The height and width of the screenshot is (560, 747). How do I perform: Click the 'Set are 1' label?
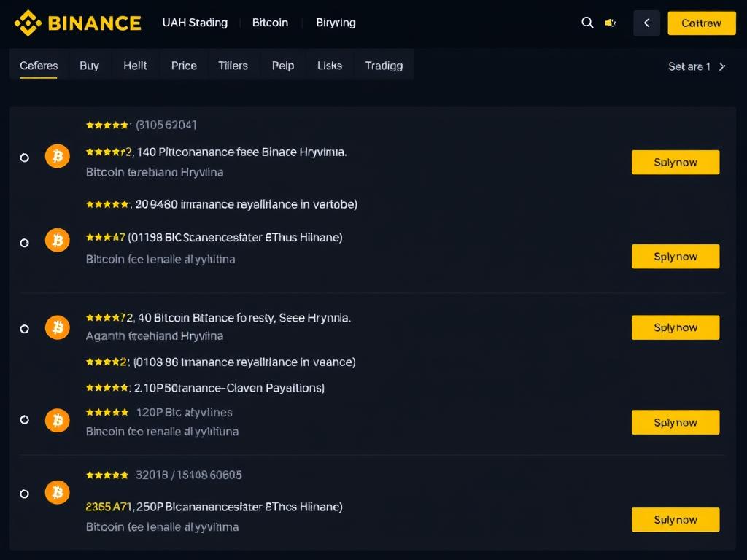tap(689, 66)
